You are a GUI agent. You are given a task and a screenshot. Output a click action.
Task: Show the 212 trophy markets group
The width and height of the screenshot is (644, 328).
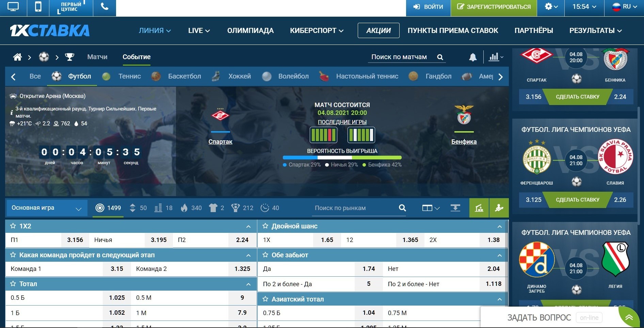[x=242, y=208]
